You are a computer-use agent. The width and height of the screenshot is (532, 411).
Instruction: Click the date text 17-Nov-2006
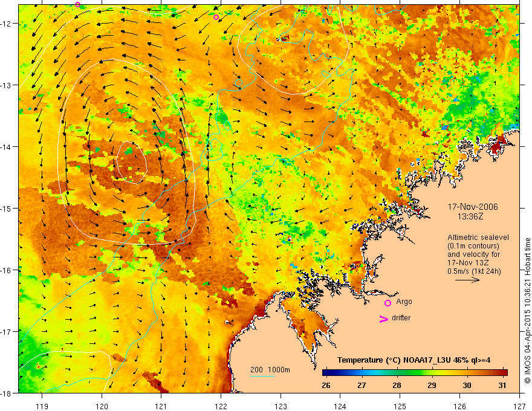pyautogui.click(x=473, y=207)
